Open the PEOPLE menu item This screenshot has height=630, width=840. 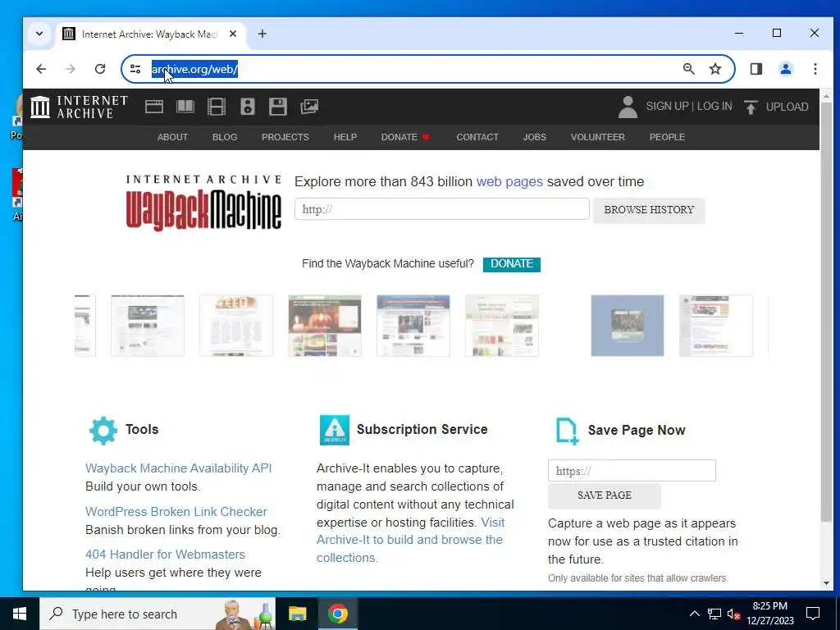(x=667, y=137)
